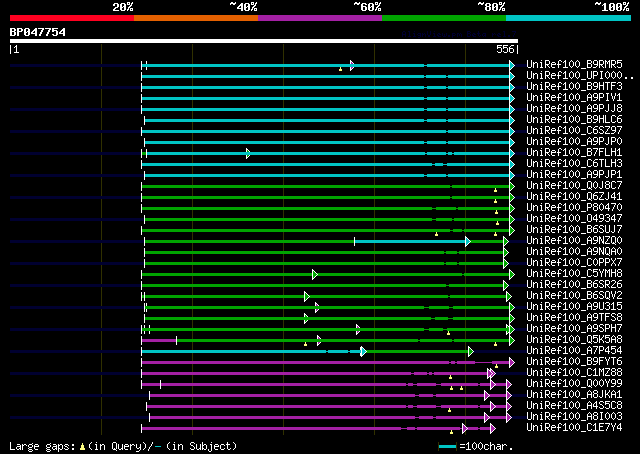
Task: Click the mid-row arrowhead on the C5YMH8 alignment
Action: (315, 274)
